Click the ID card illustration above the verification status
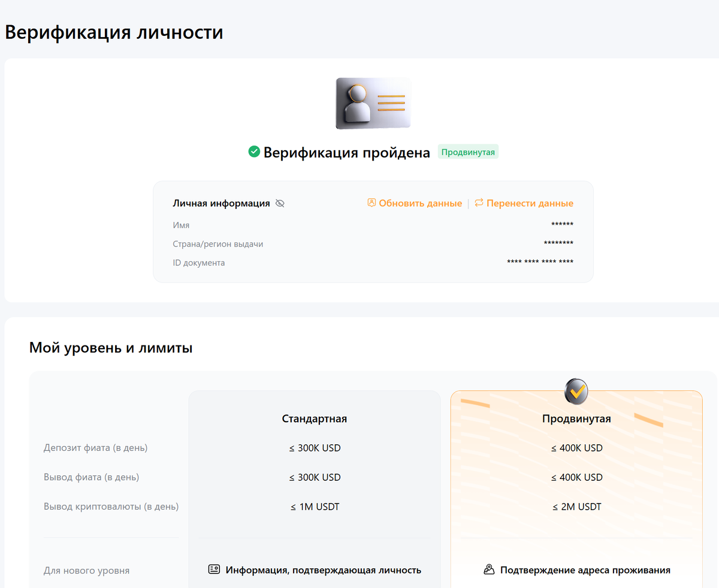719x588 pixels. [373, 103]
